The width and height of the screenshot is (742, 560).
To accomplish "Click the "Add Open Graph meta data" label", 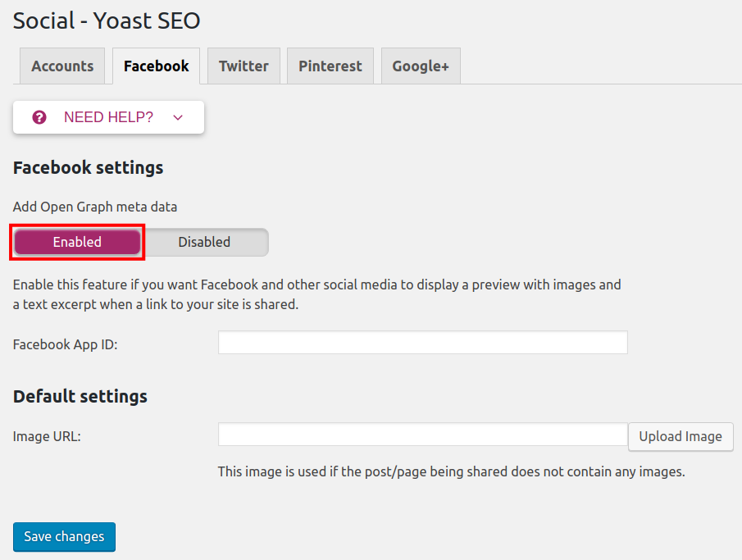I will pos(95,207).
